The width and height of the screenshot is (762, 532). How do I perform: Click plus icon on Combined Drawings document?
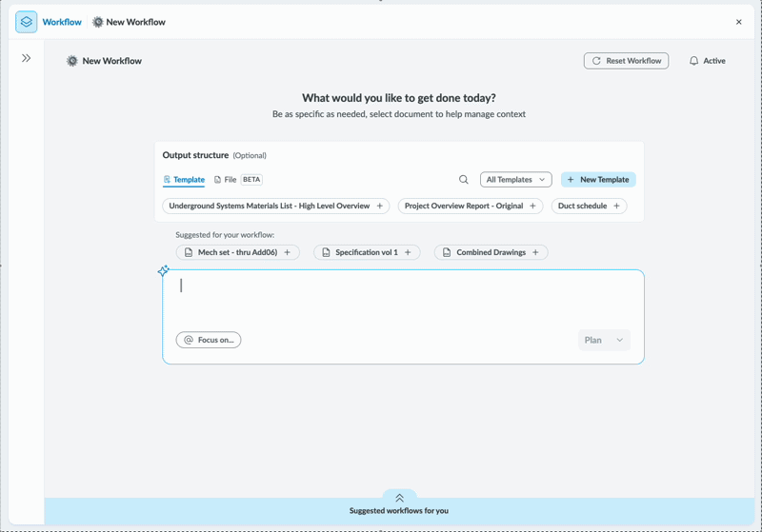[x=535, y=253]
